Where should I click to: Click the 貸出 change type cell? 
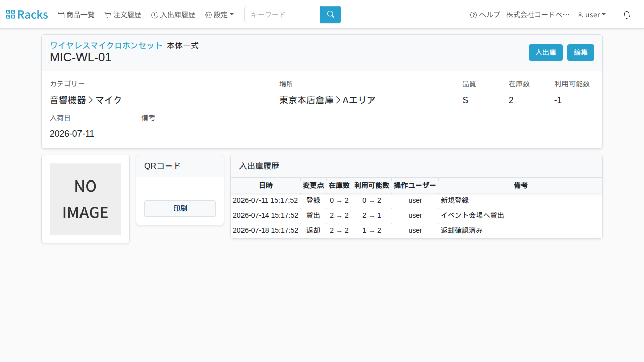[313, 215]
